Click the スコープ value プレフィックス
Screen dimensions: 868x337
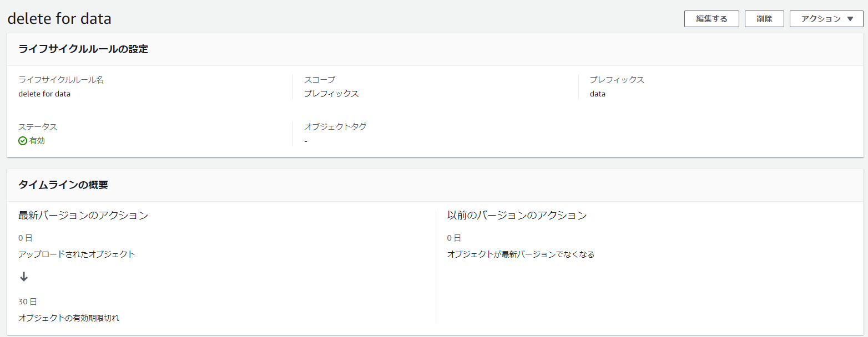331,94
